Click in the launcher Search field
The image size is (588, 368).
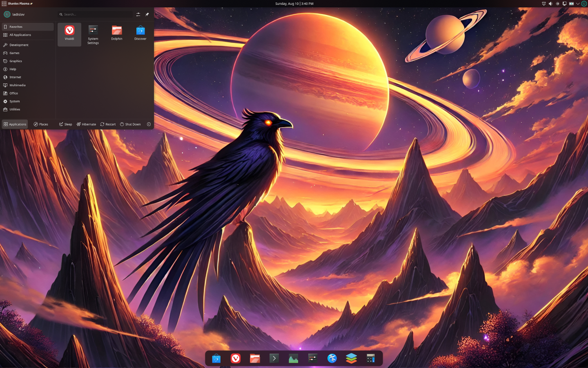(96, 14)
